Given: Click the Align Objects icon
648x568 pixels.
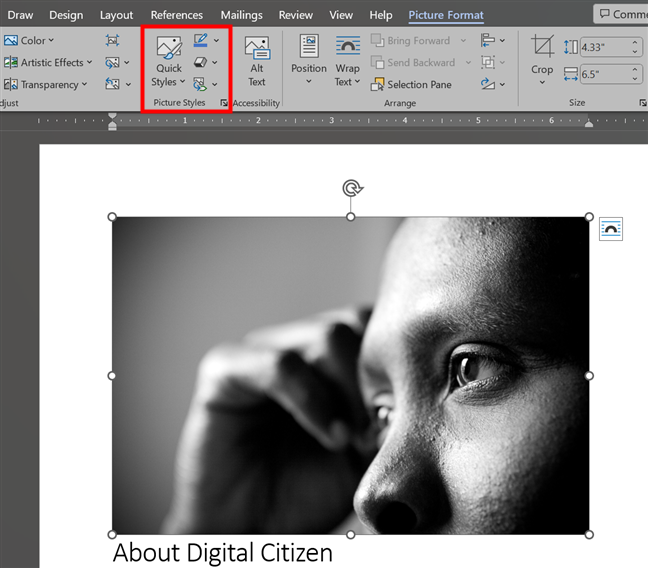Looking at the screenshot, I should click(x=488, y=41).
